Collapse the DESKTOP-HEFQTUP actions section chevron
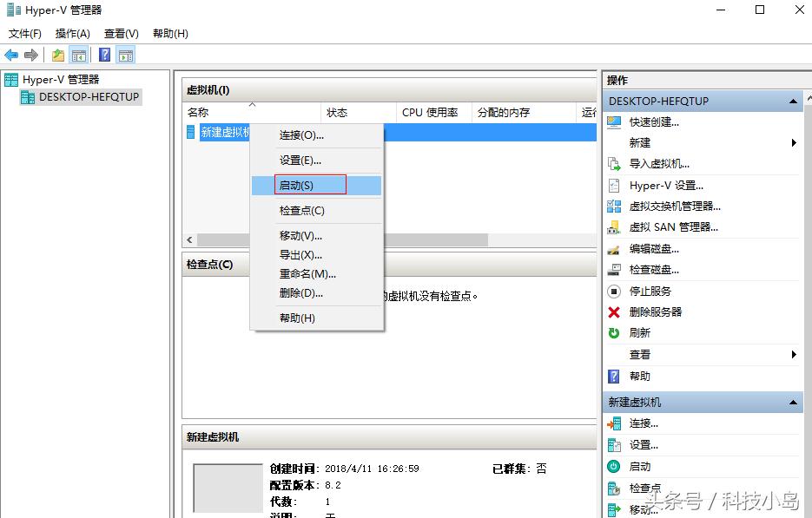The image size is (812, 518). (x=793, y=101)
